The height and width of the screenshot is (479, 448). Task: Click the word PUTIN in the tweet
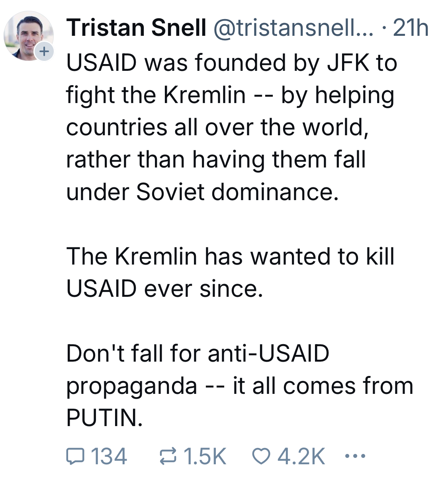pyautogui.click(x=104, y=418)
